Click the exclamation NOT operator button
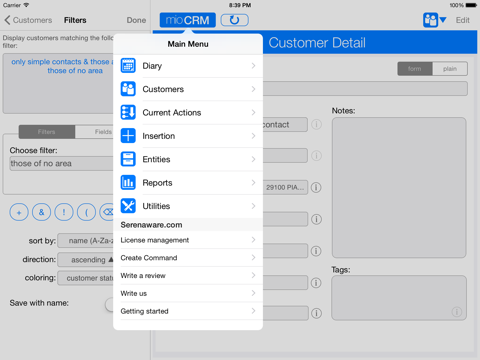This screenshot has height=360, width=480. pyautogui.click(x=64, y=212)
